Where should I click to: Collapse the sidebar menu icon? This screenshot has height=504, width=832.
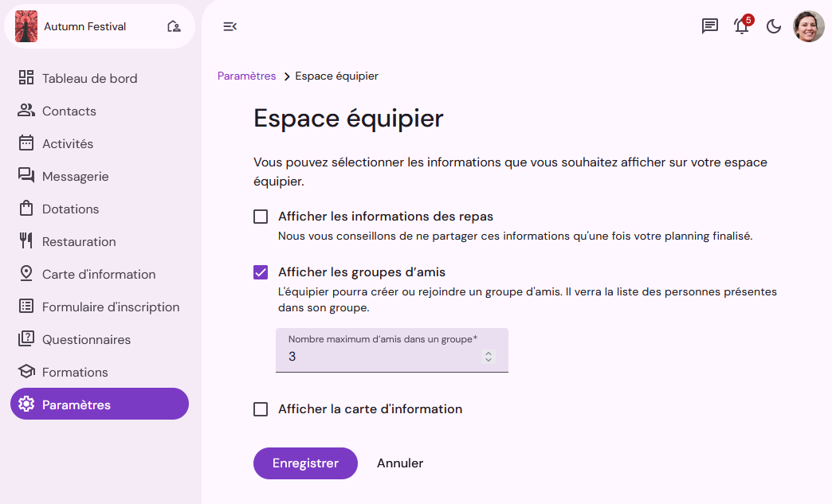[230, 26]
